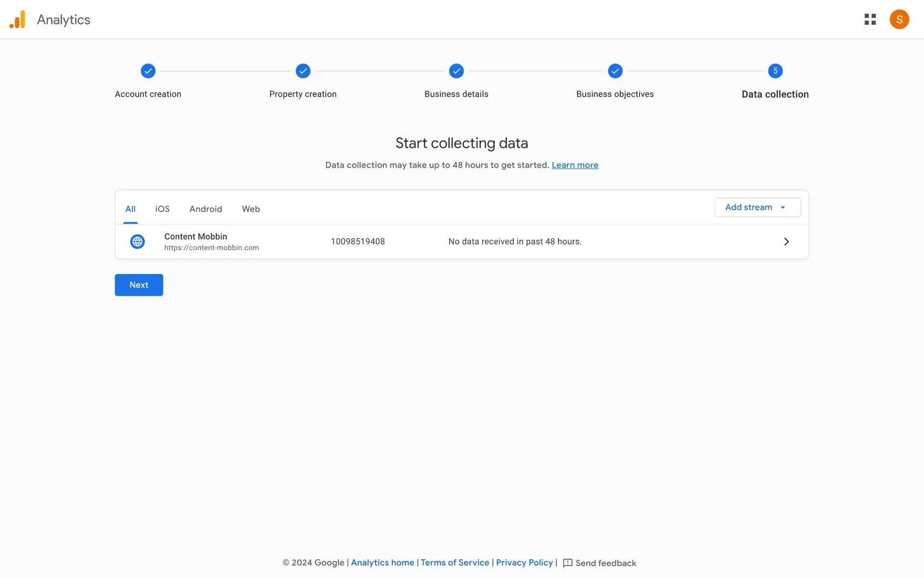This screenshot has height=578, width=924.
Task: Click the Google Analytics logo icon
Action: click(x=17, y=19)
